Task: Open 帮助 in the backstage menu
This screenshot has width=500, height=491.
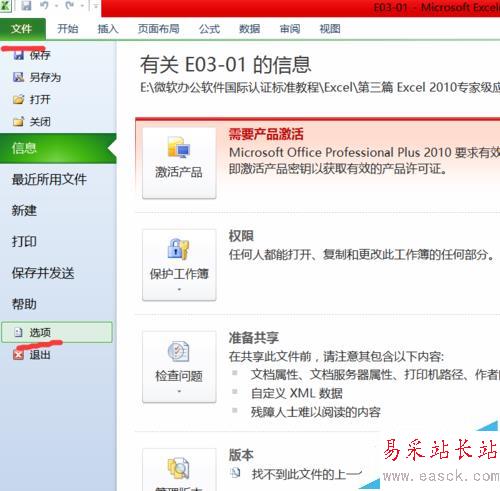Action: (24, 304)
